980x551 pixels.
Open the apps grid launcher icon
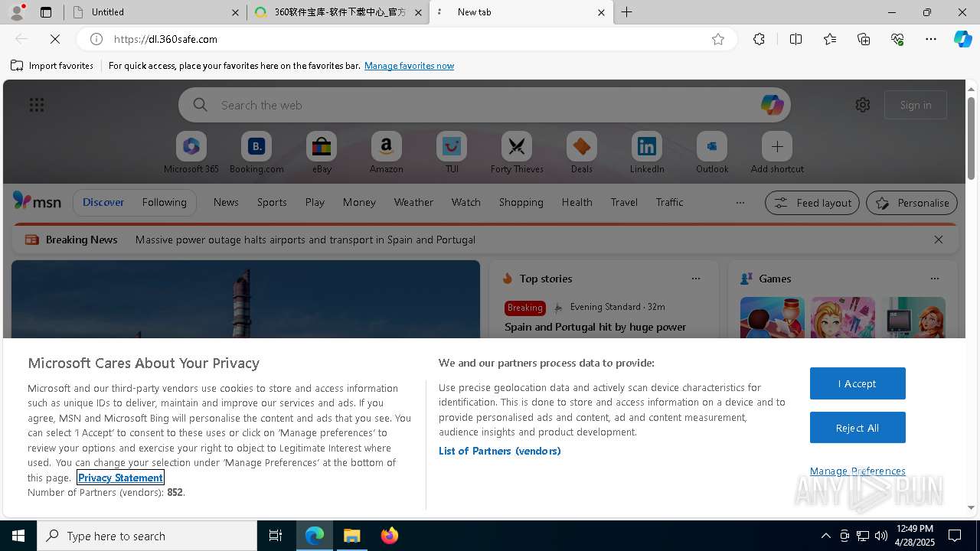pyautogui.click(x=37, y=105)
